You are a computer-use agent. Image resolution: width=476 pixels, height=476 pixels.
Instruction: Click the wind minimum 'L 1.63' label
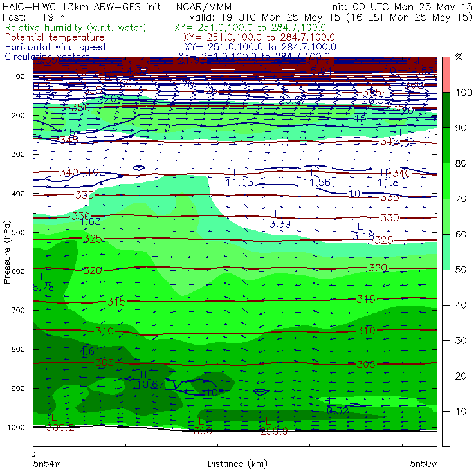(x=91, y=217)
